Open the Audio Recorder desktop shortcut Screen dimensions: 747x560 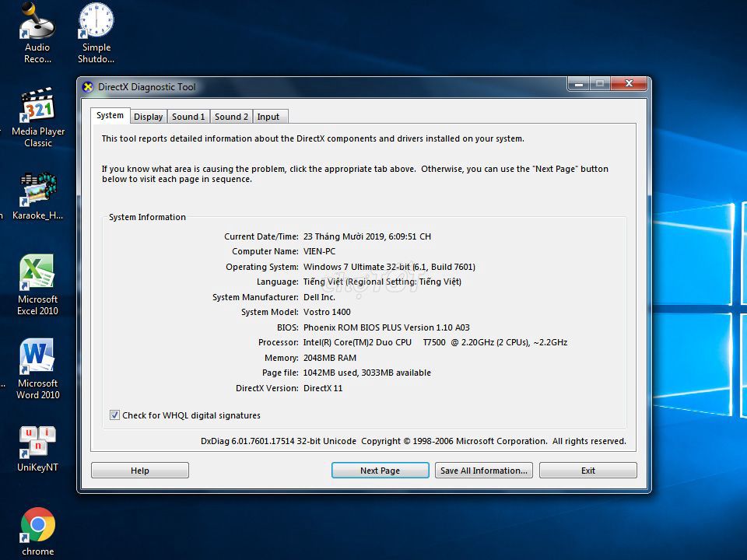[37, 33]
